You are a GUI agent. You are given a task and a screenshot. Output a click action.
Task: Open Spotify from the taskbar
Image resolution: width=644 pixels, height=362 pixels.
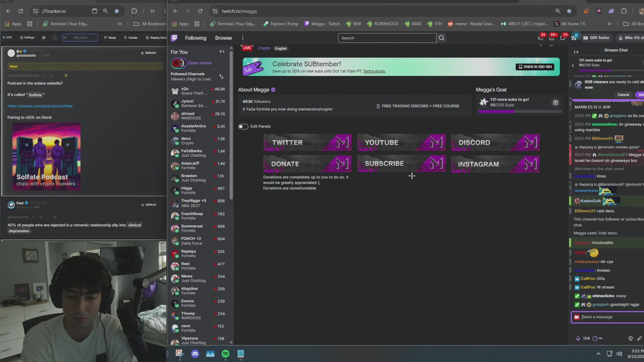[x=225, y=354]
